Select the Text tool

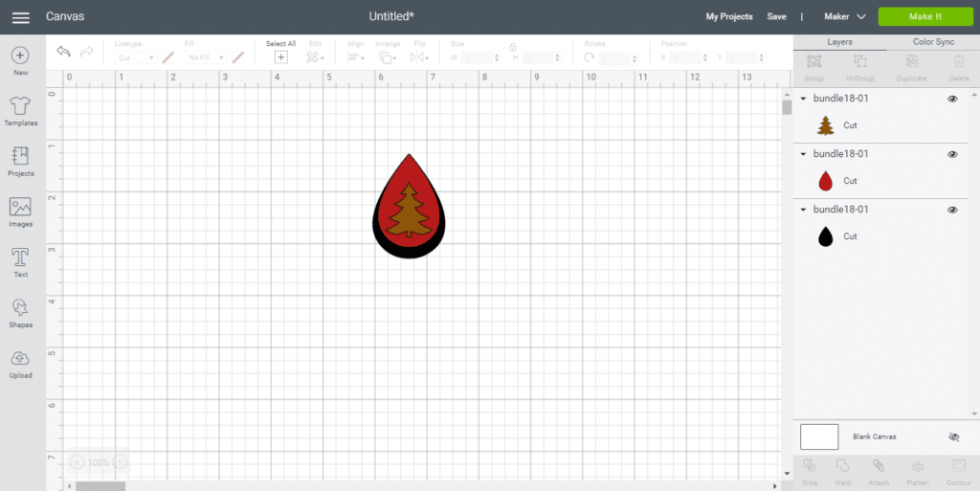click(x=20, y=258)
